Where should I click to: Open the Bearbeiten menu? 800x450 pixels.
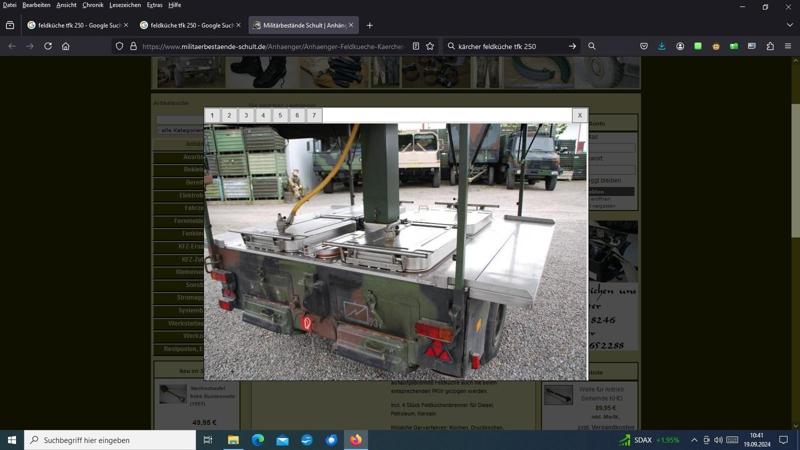pos(36,5)
